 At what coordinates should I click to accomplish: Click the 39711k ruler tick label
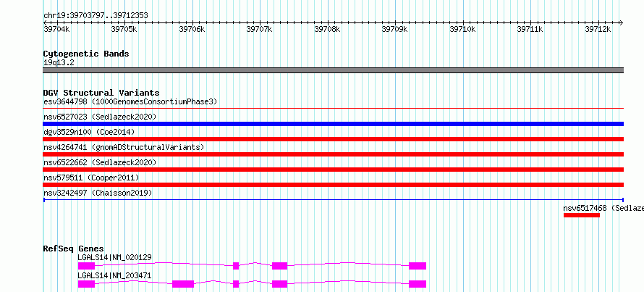[x=530, y=30]
